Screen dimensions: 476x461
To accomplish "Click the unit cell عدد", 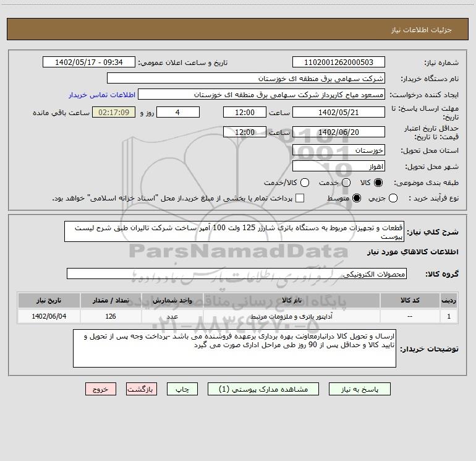I will tap(172, 316).
